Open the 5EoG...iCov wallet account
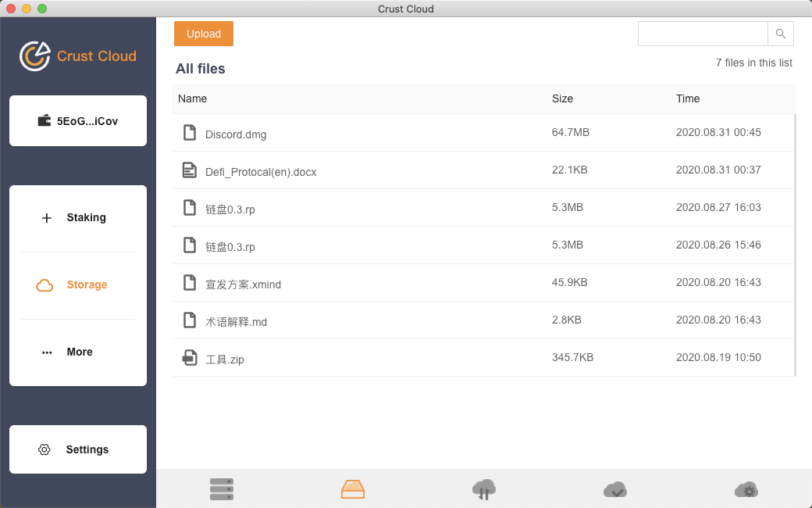812x508 pixels. [78, 121]
